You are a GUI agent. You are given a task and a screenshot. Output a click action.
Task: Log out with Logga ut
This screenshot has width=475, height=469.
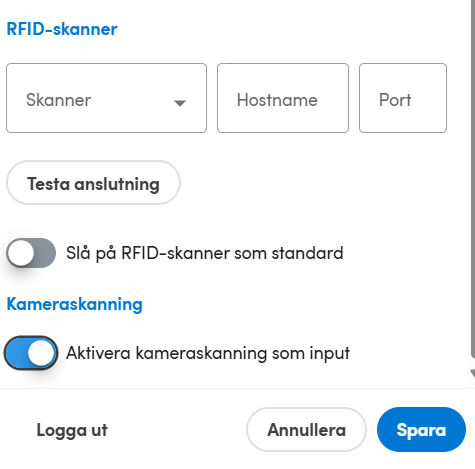[x=72, y=430]
